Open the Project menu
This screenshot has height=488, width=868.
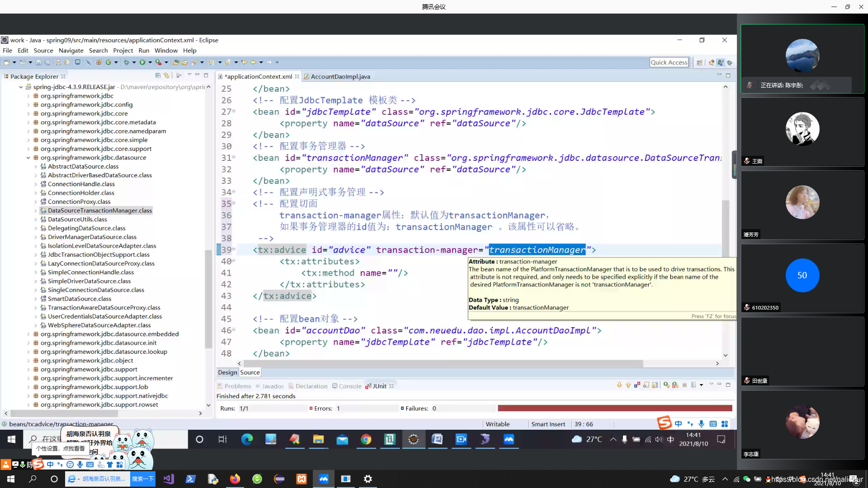pos(123,51)
